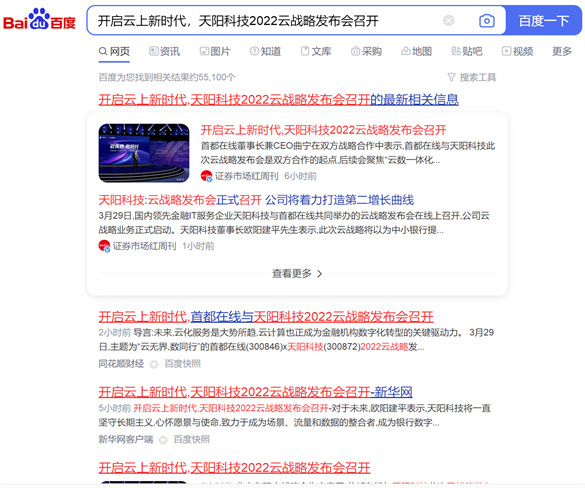This screenshot has width=585, height=488.
Task: Click the 相关结果约55,100个 count text
Action: pyautogui.click(x=167, y=77)
